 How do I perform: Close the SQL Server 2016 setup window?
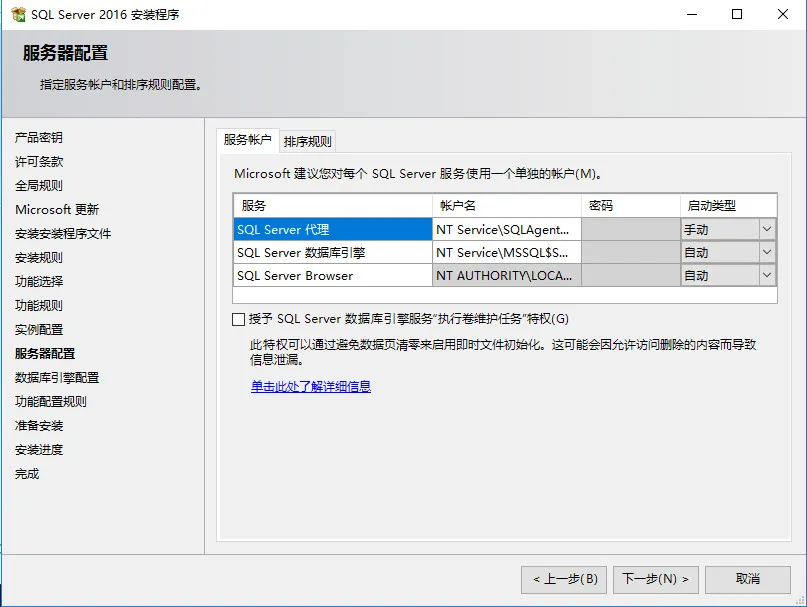point(783,14)
